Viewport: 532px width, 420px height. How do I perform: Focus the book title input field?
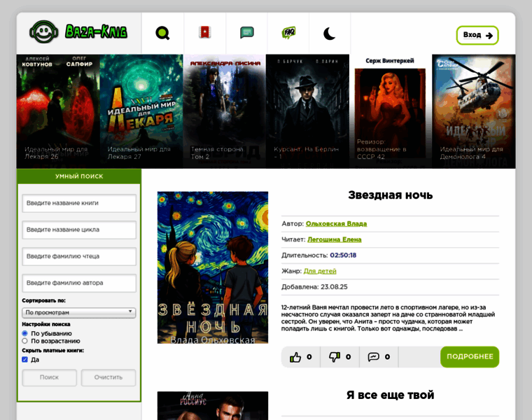tap(79, 203)
